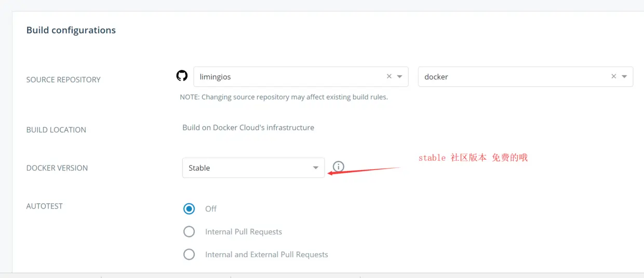
Task: Click the DOCKER VERSION label
Action: tap(57, 168)
